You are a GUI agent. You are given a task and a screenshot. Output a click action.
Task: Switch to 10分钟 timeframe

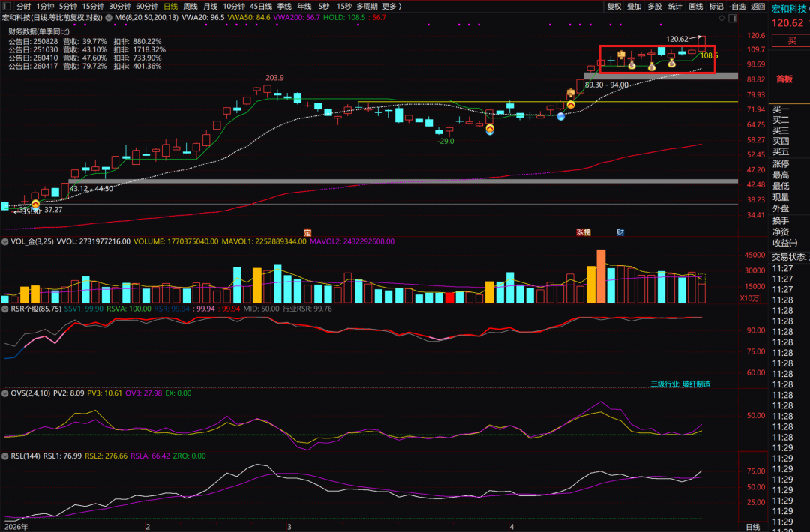pyautogui.click(x=234, y=6)
